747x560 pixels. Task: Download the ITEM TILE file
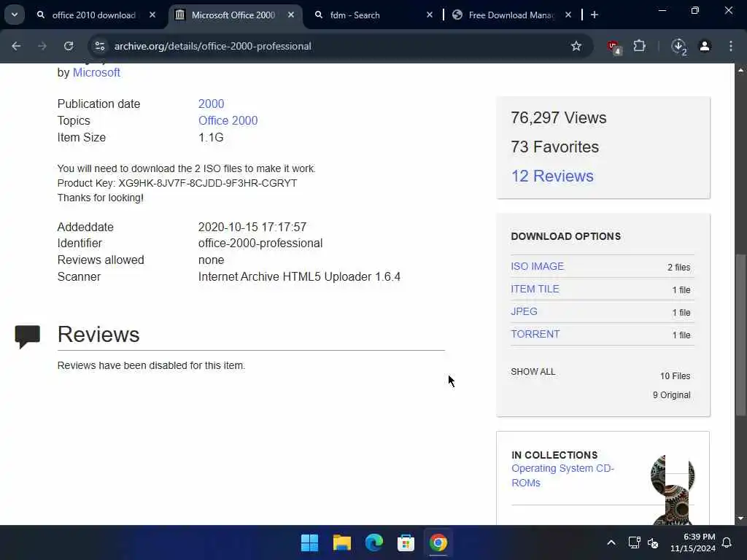pos(535,289)
